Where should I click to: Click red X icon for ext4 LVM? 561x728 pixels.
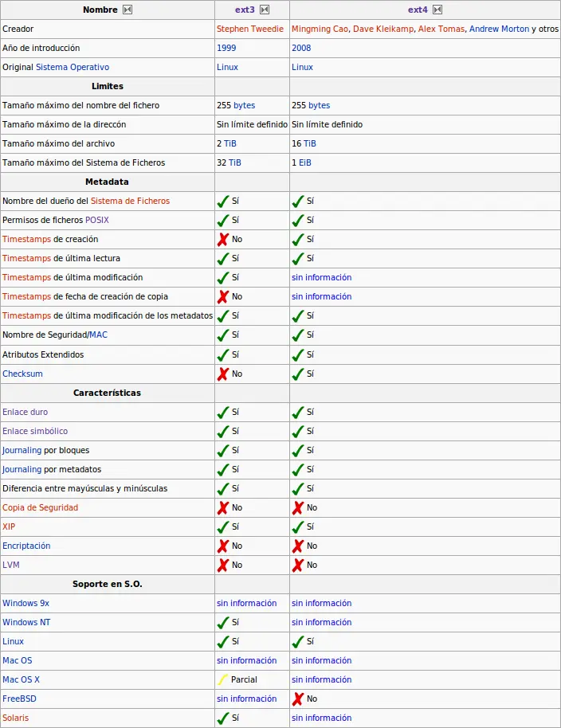(x=298, y=565)
